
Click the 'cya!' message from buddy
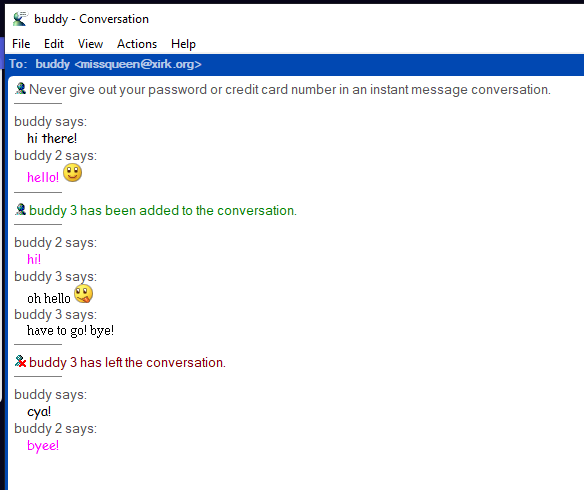coord(39,412)
